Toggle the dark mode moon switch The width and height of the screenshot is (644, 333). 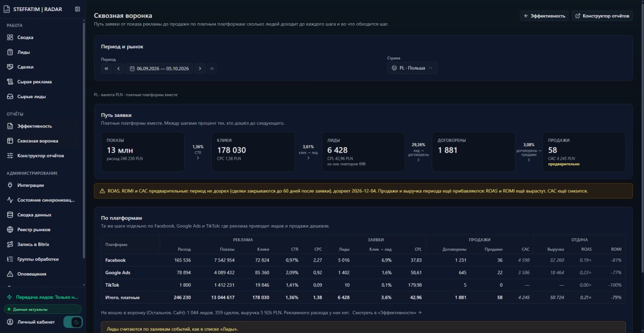tap(72, 322)
